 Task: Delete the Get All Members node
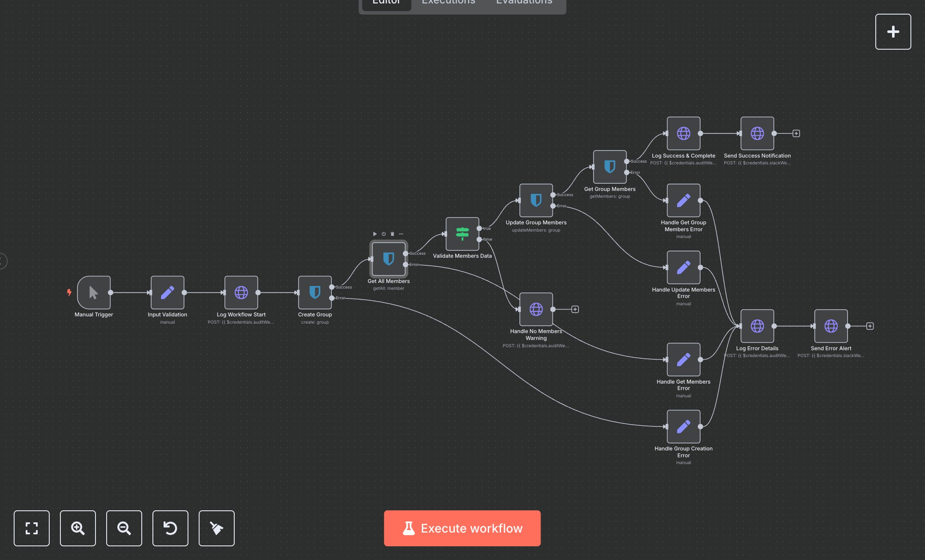(x=392, y=234)
